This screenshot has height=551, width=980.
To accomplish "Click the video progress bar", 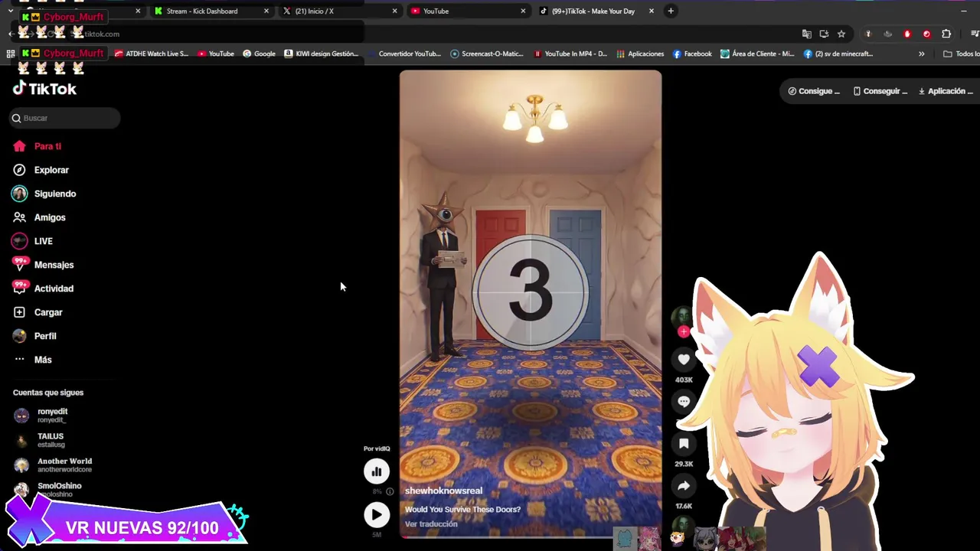I will [530, 536].
